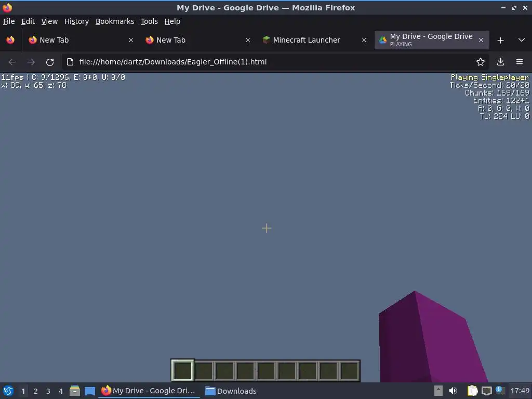Select the last hotbar slot
This screenshot has width=532, height=399.
[x=349, y=370]
